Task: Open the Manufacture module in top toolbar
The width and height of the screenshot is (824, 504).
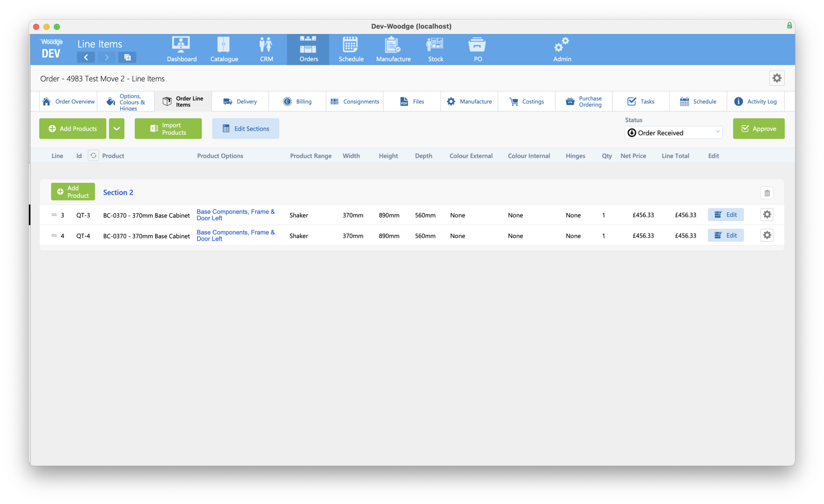Action: pos(393,49)
